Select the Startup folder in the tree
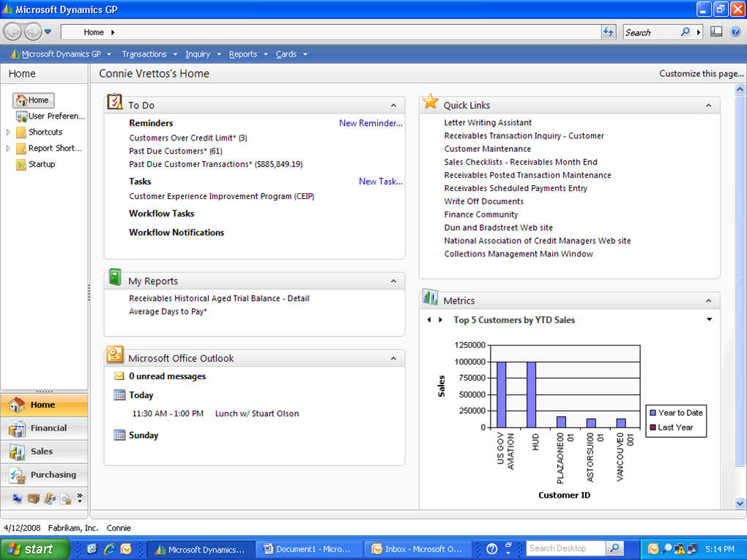The image size is (747, 560). pos(36,164)
